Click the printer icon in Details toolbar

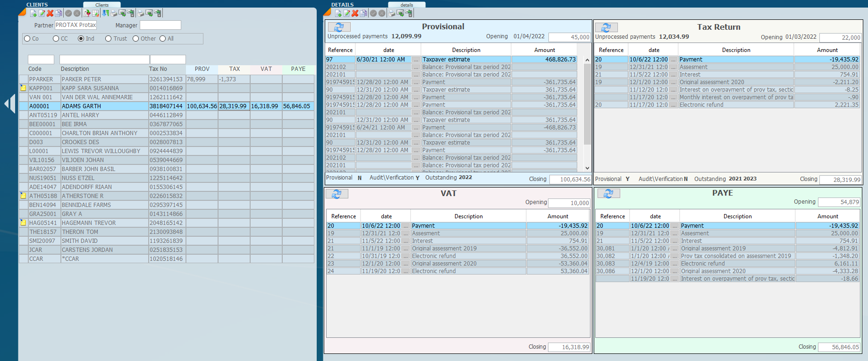(392, 13)
